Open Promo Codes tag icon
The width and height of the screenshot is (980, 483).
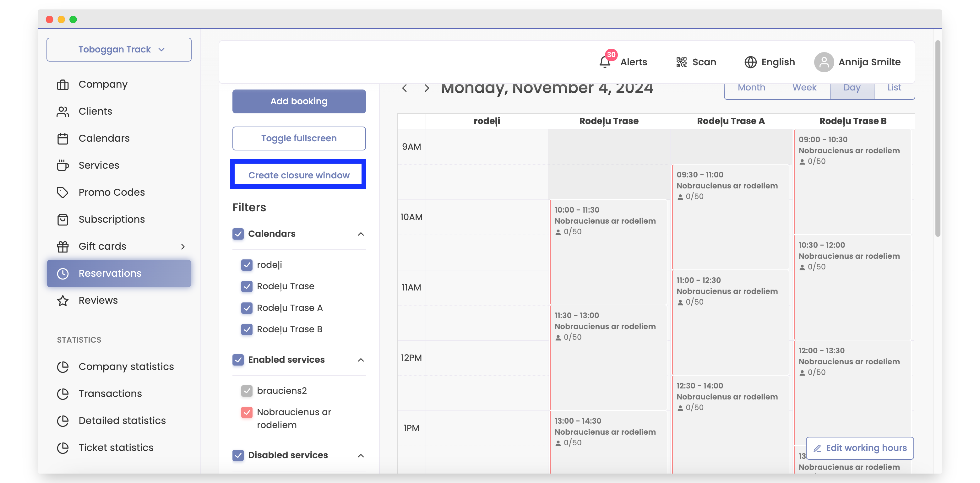click(x=63, y=193)
